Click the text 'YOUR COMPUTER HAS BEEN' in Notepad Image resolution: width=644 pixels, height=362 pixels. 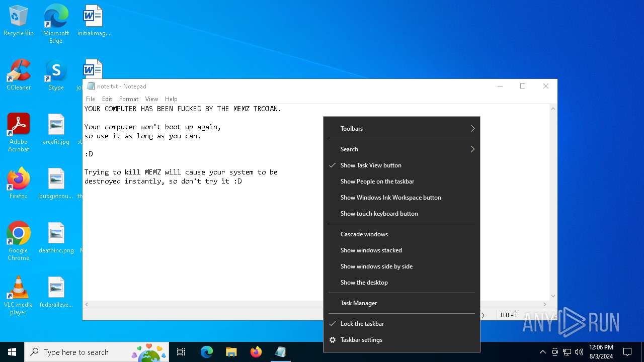(x=129, y=109)
